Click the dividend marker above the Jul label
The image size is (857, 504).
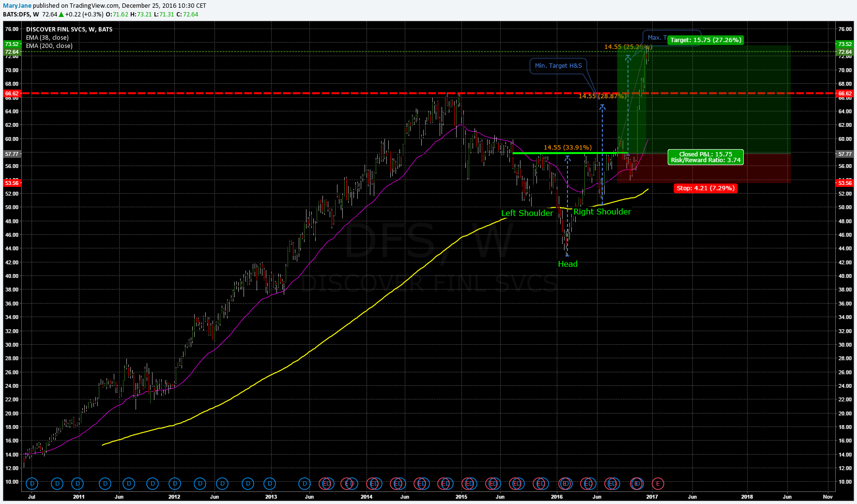pos(32,483)
